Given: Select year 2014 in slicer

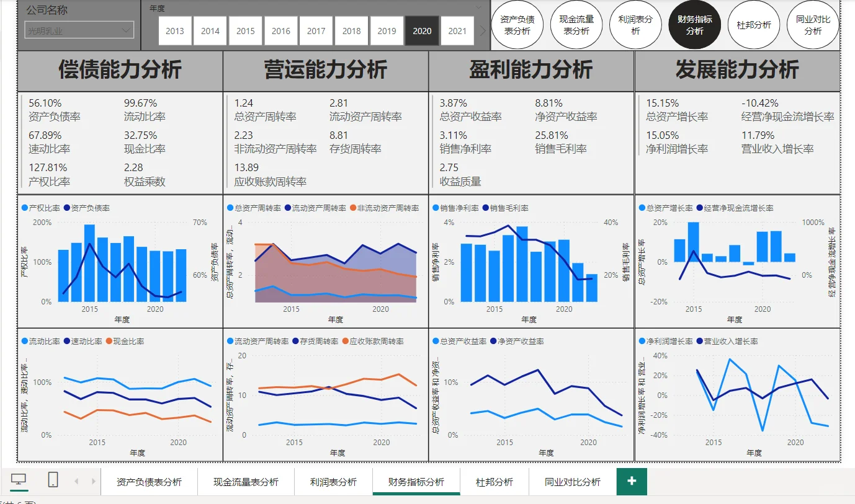Looking at the screenshot, I should pyautogui.click(x=210, y=31).
